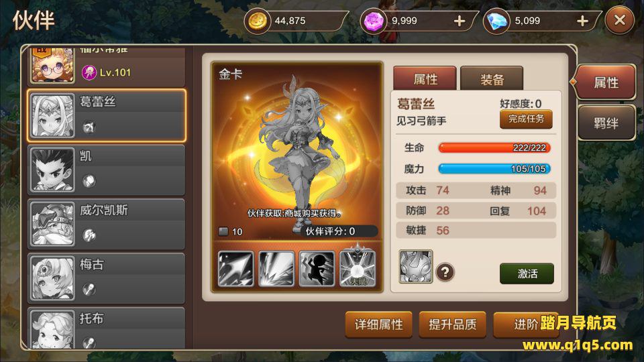Click the 完成任务 complete task button

click(526, 119)
